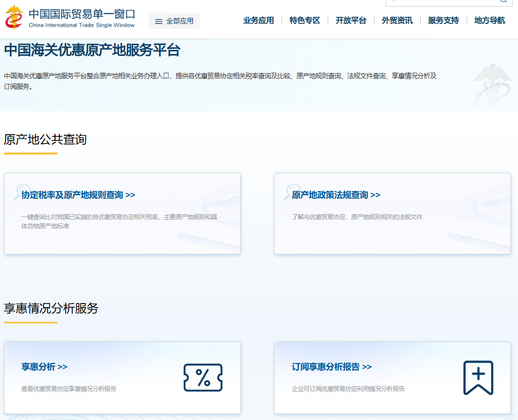Viewport: 518px width, 420px height.
Task: Open the 外贸资讯 navigation menu
Action: (397, 20)
